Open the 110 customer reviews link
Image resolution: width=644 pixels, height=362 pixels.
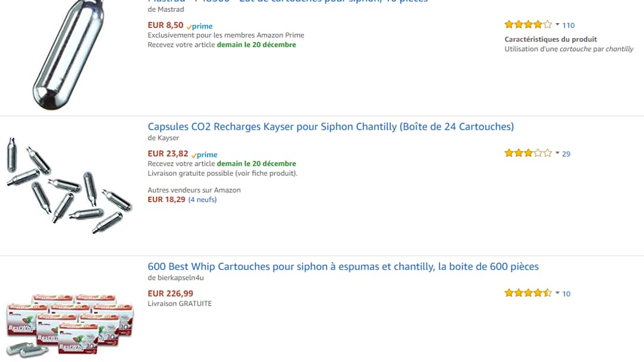click(568, 26)
